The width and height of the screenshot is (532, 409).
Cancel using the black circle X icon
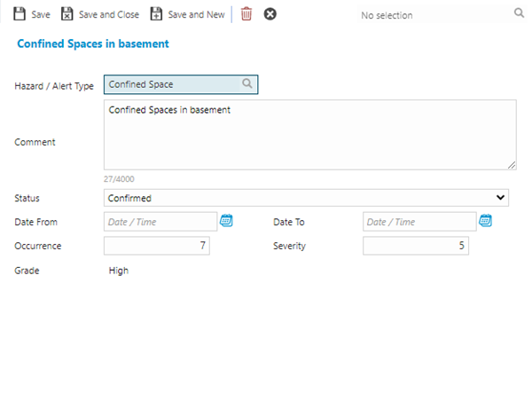[x=270, y=14]
